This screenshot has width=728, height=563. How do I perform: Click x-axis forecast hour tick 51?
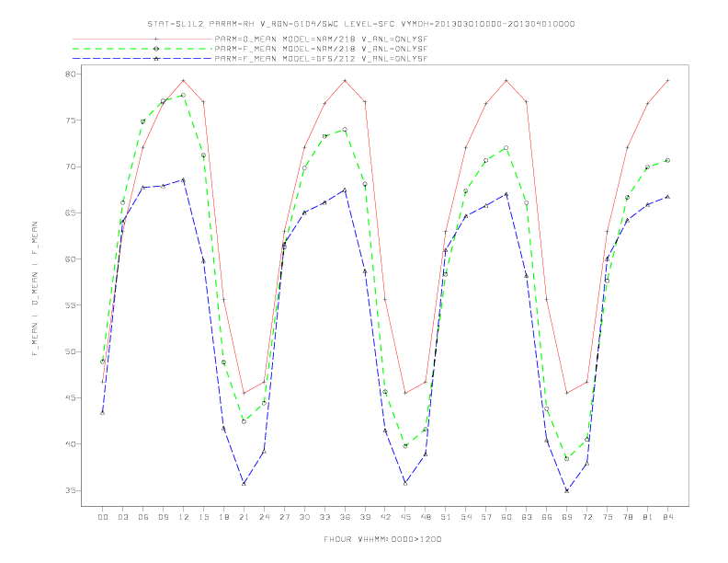[446, 517]
